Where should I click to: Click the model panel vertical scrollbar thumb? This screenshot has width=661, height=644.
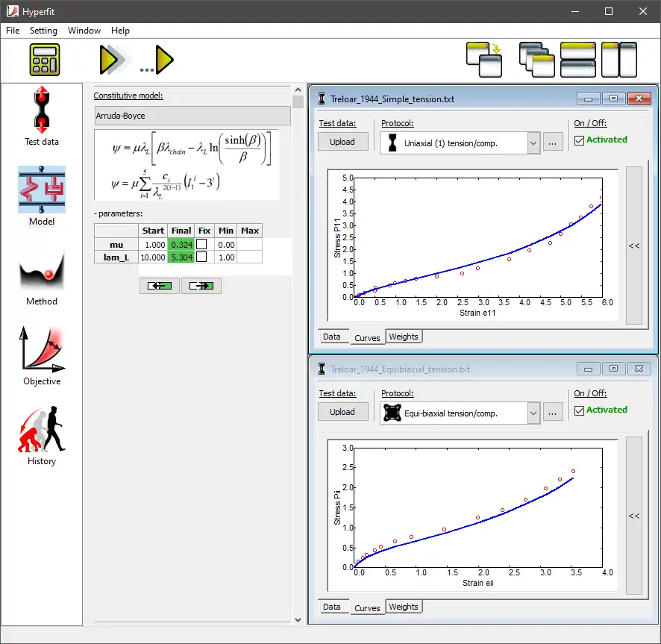point(298,102)
